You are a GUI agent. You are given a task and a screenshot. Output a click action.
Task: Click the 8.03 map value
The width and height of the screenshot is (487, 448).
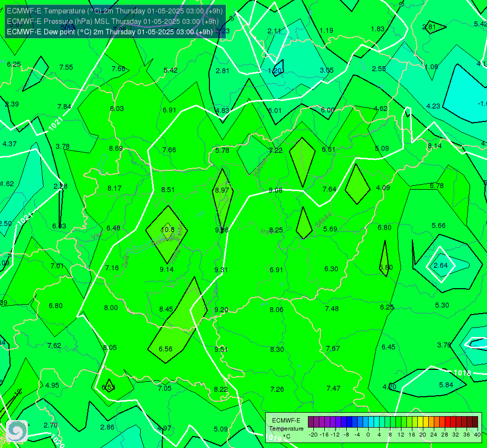tap(117, 109)
